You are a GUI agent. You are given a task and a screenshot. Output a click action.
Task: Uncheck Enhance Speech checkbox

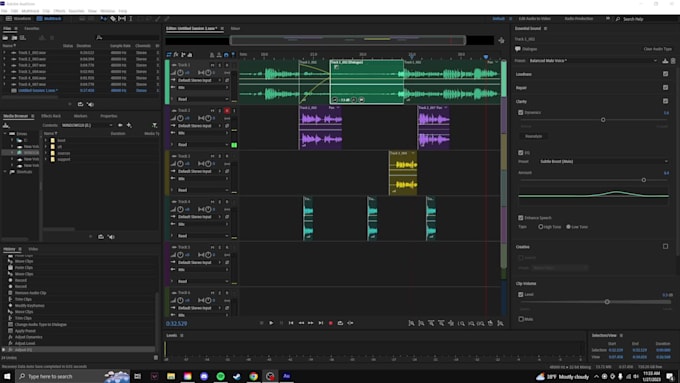click(520, 218)
